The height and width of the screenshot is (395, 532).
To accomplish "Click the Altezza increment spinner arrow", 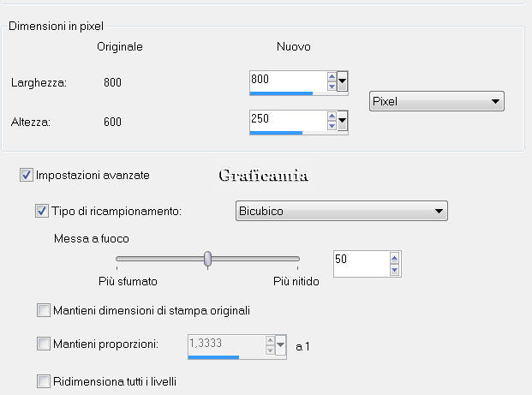I will [x=332, y=117].
